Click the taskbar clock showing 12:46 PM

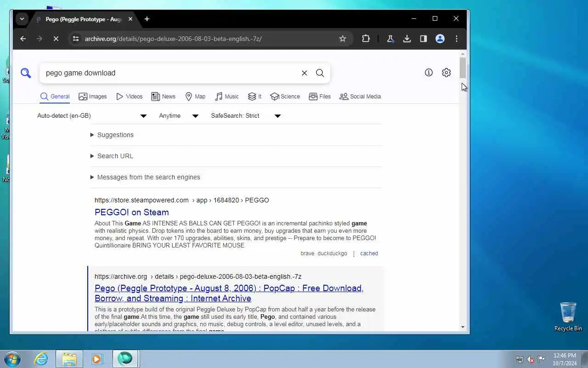click(565, 359)
